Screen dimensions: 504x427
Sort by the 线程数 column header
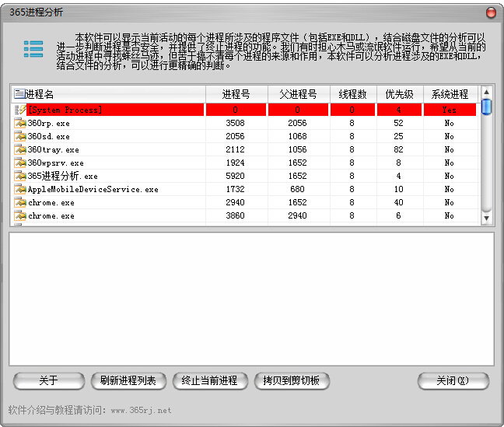pos(352,94)
